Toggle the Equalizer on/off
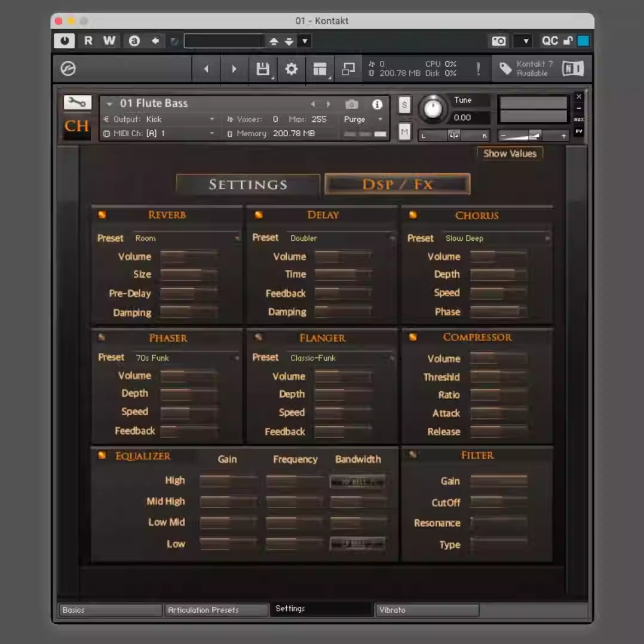The height and width of the screenshot is (644, 644). [x=102, y=455]
